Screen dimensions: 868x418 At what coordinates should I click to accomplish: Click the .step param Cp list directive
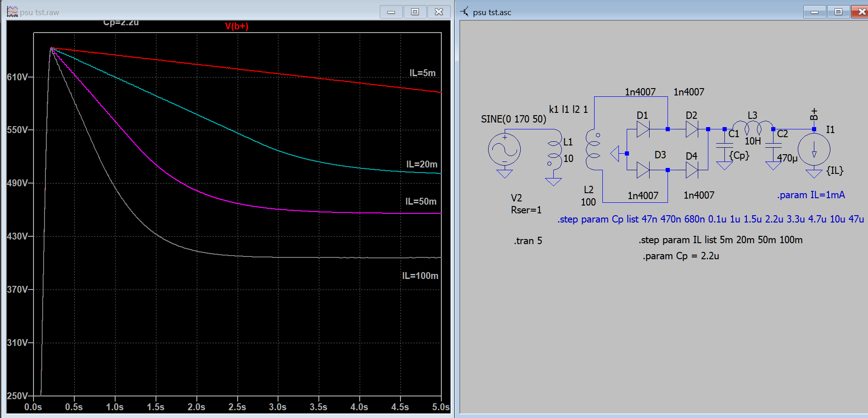coord(711,219)
